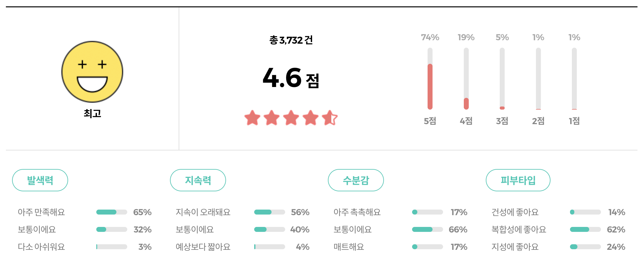The height and width of the screenshot is (265, 644).
Task: Open the 지속력 category filter
Action: click(x=198, y=180)
